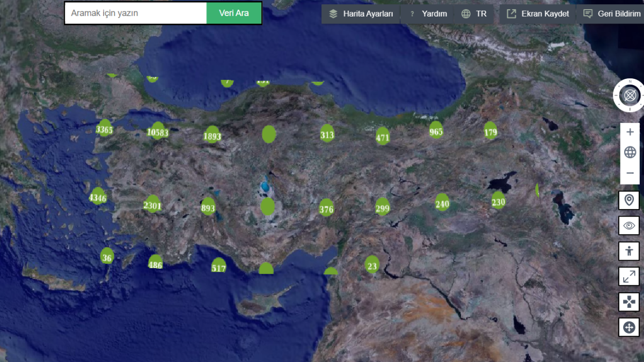Image resolution: width=644 pixels, height=362 pixels.
Task: Click the 'Aramak için yazın' search field
Action: coord(136,13)
